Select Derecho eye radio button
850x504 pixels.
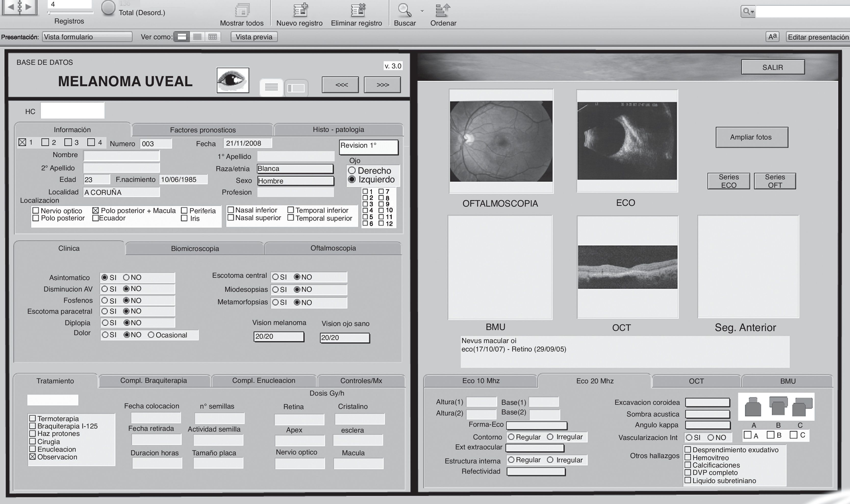pos(352,170)
